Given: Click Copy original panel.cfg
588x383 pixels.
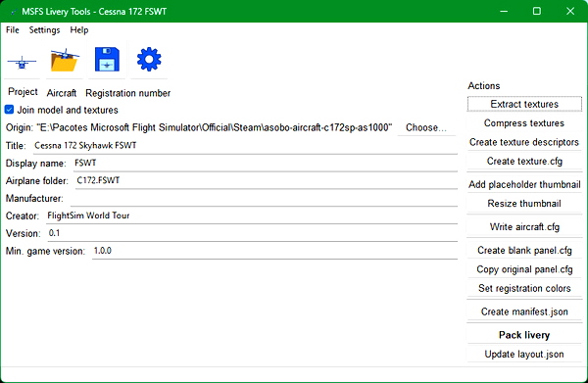Looking at the screenshot, I should pyautogui.click(x=524, y=269).
